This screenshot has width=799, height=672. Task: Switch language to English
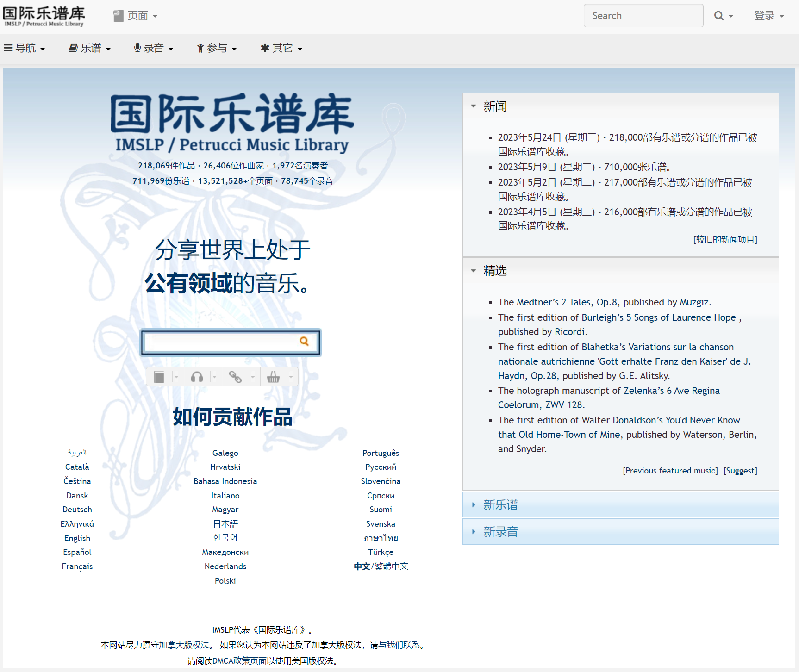(77, 538)
